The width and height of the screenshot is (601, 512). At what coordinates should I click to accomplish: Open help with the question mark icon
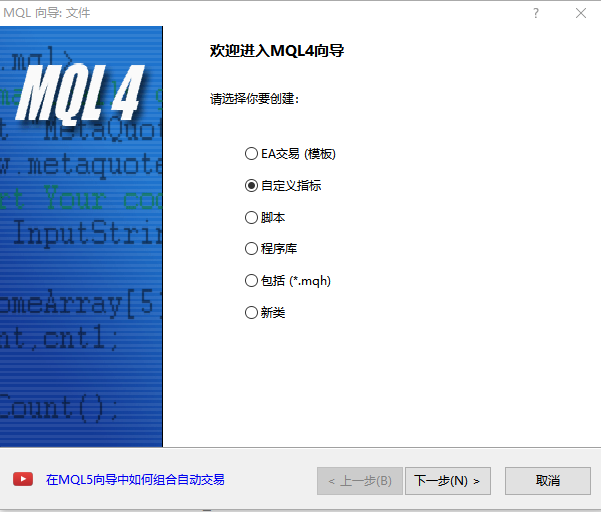pyautogui.click(x=536, y=13)
